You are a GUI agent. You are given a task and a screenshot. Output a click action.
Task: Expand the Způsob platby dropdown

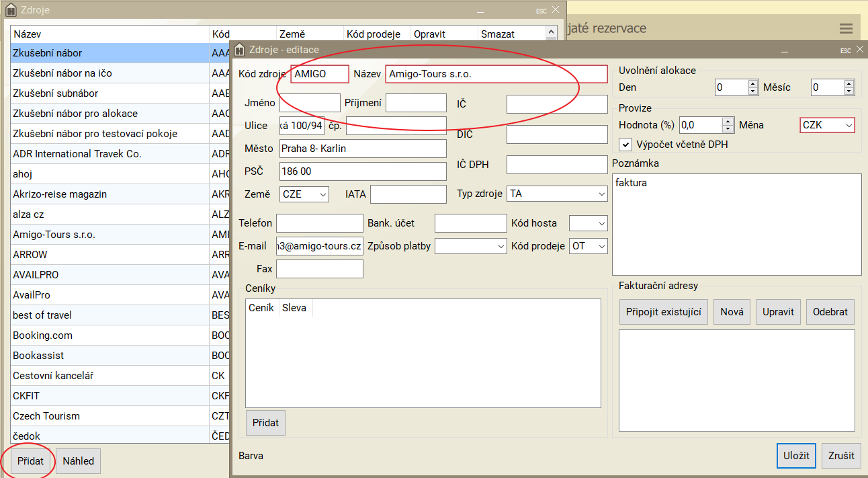coord(470,246)
